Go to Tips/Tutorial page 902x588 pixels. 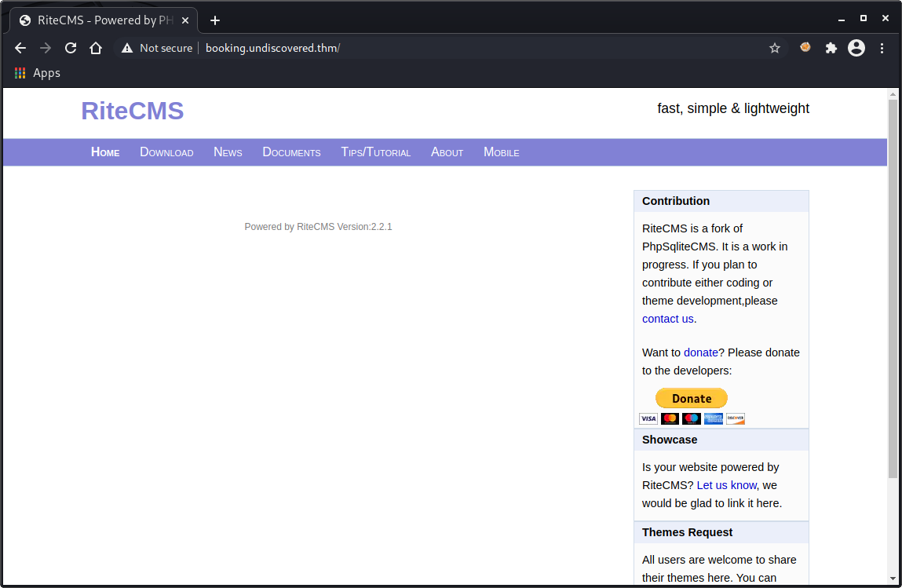click(375, 152)
